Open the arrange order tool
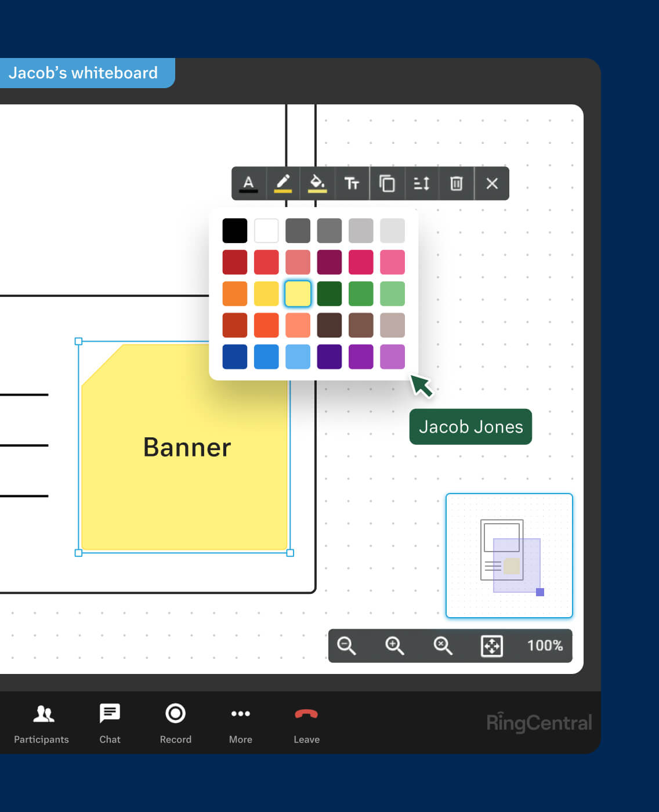The image size is (659, 812). [x=422, y=184]
